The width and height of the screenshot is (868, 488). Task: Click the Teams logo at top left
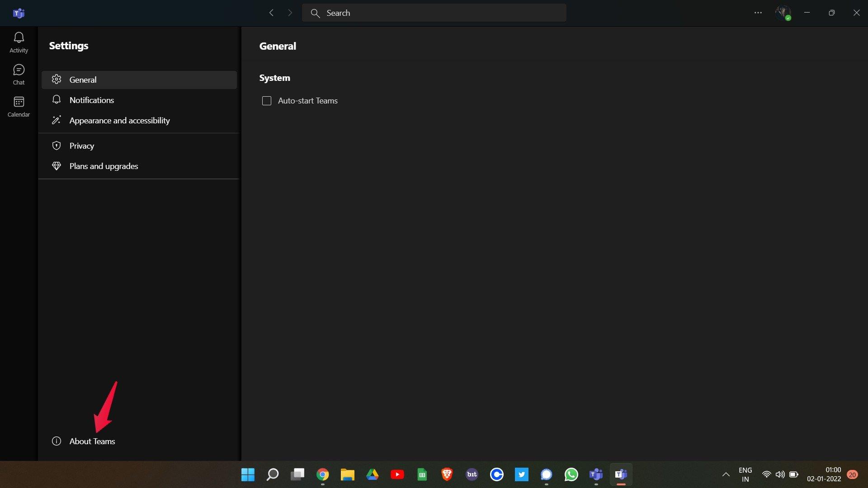(x=19, y=13)
